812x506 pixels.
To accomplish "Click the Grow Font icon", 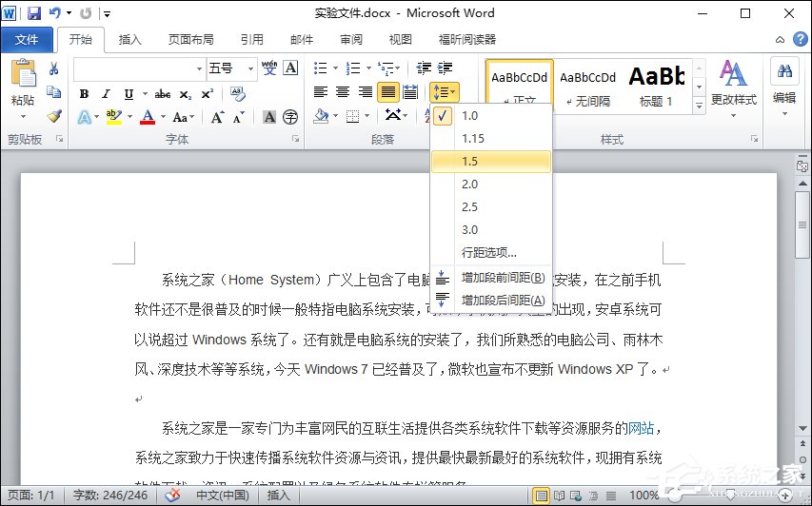I will pyautogui.click(x=217, y=117).
